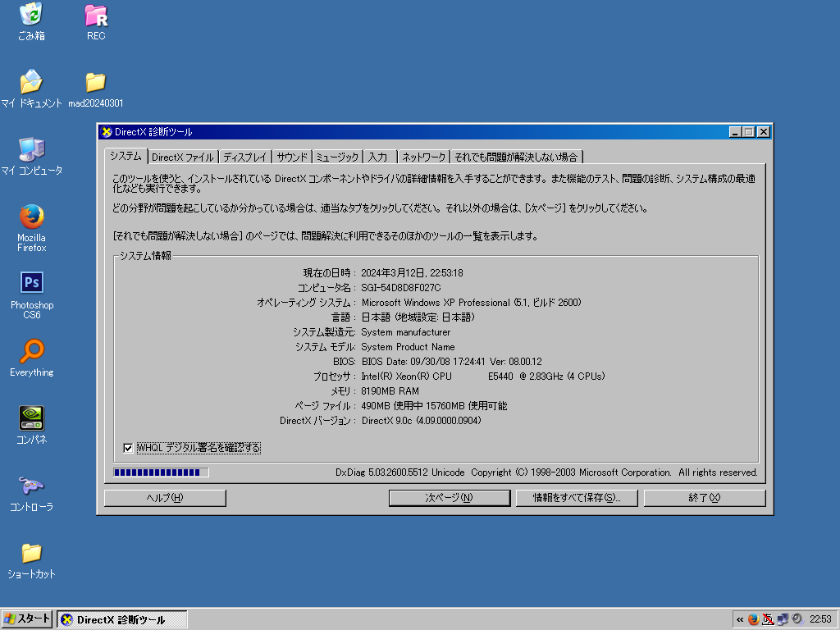This screenshot has width=840, height=630.
Task: Click 情報をすべて保存(S)... button
Action: pos(577,498)
